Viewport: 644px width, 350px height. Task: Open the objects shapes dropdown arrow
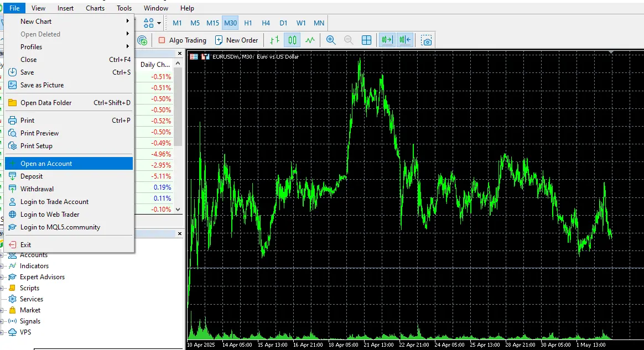(x=159, y=23)
